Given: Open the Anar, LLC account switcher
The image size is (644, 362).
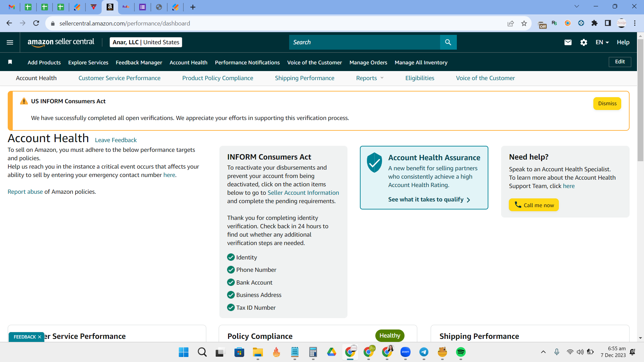Looking at the screenshot, I should tap(146, 42).
